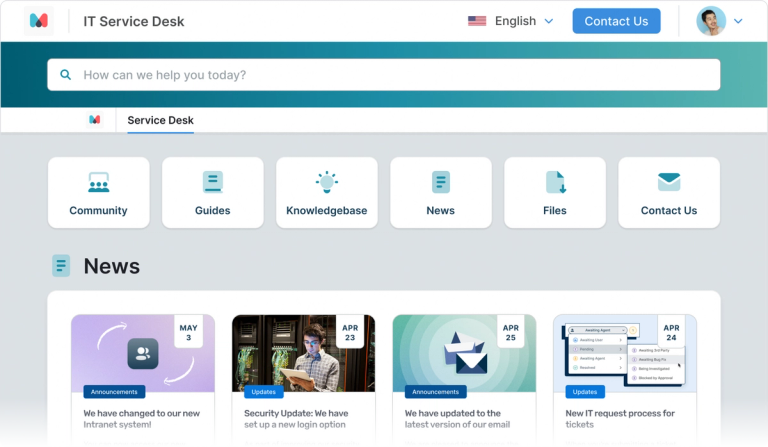Switch to the Service Desk tab
Image resolution: width=768 pixels, height=447 pixels.
tap(160, 120)
